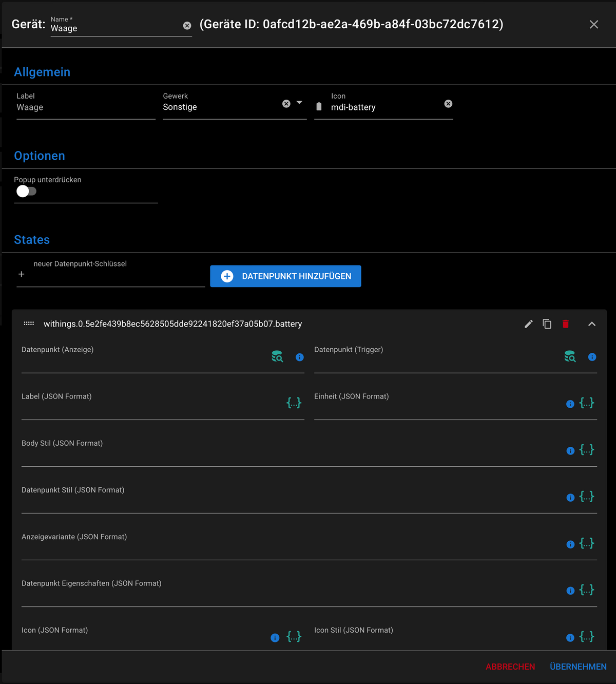
Task: Click the pencil edit icon for battery datapoint
Action: pyautogui.click(x=529, y=324)
